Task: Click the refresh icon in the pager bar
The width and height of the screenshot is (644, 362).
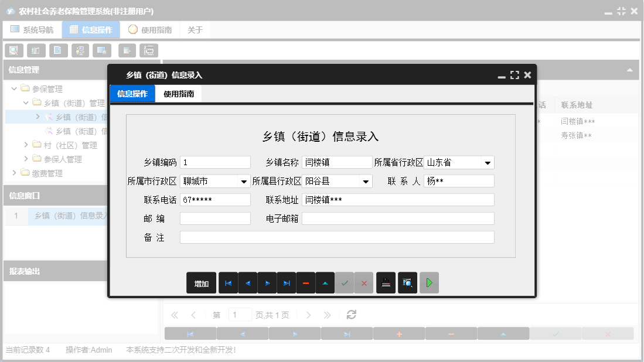Action: [x=351, y=315]
